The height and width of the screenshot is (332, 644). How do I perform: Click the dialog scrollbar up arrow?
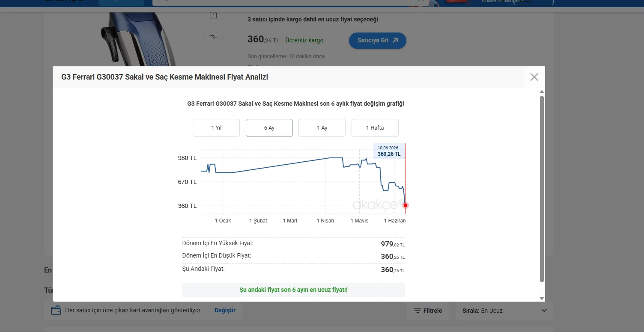coord(542,92)
